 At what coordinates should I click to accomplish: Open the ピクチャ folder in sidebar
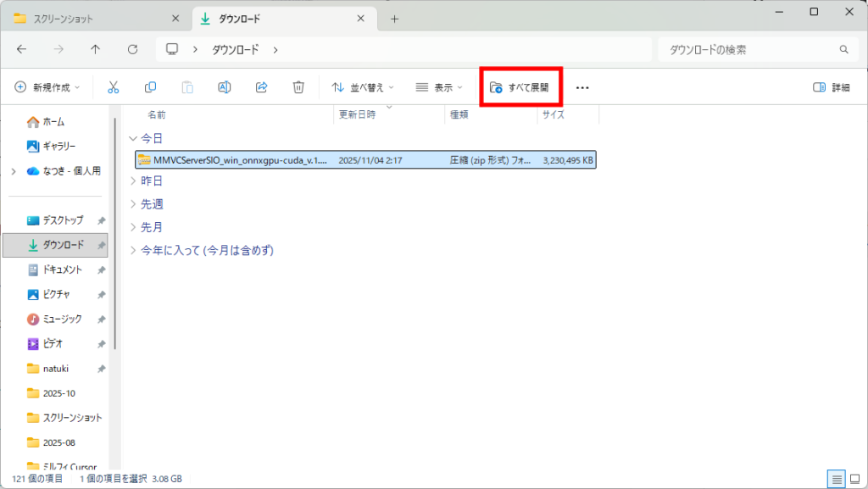[x=56, y=294]
